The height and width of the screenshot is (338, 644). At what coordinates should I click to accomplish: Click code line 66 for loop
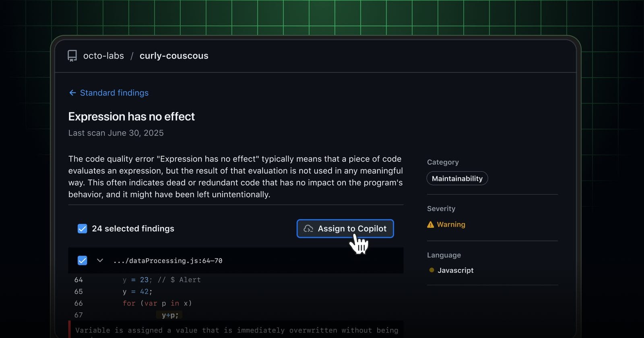157,303
